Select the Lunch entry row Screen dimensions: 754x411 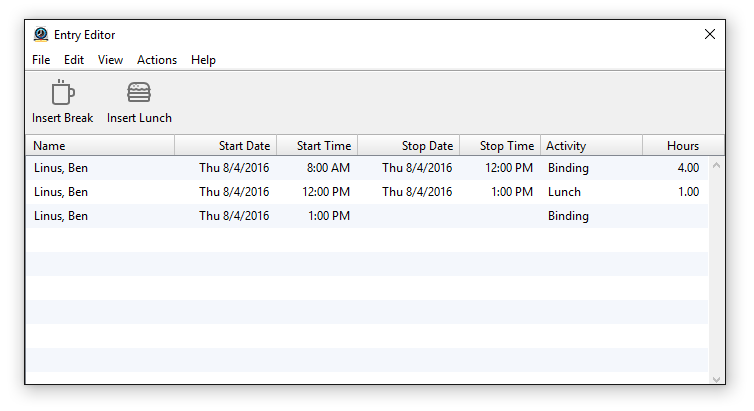point(367,192)
